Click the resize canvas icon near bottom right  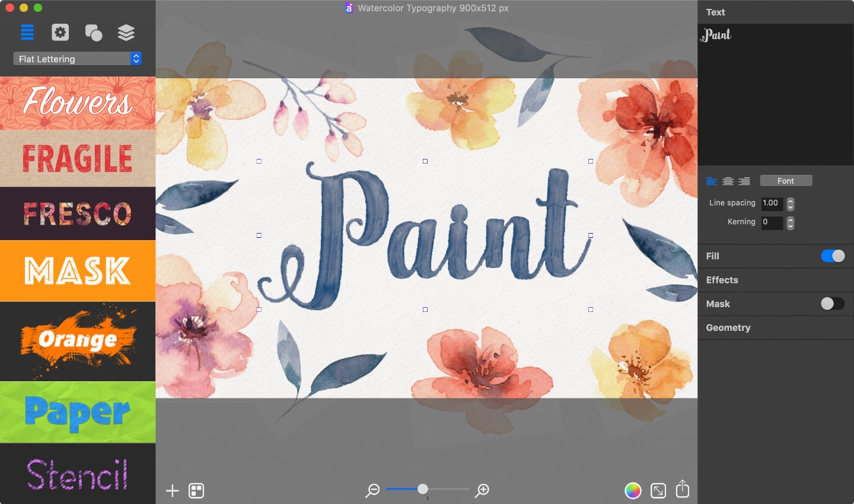point(657,490)
